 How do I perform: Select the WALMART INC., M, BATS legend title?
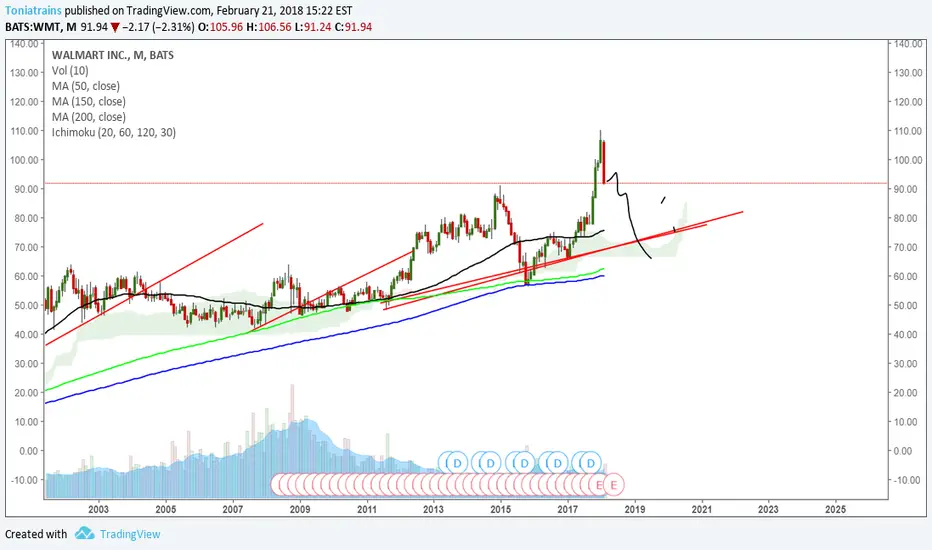click(112, 55)
